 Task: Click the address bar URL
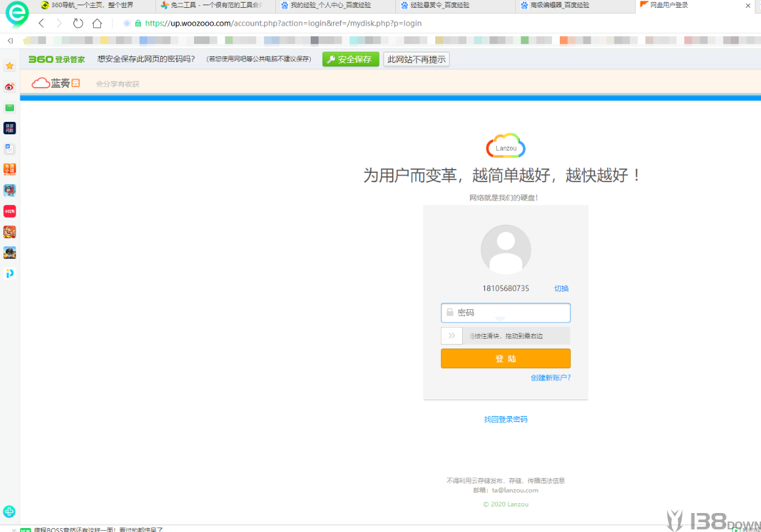(x=283, y=24)
